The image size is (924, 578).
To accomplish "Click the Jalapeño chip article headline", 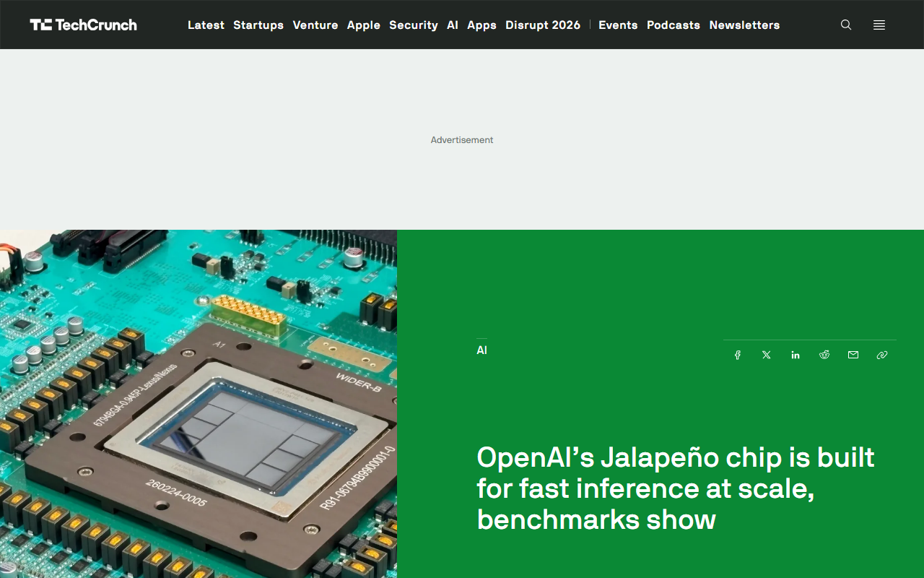I will coord(676,488).
